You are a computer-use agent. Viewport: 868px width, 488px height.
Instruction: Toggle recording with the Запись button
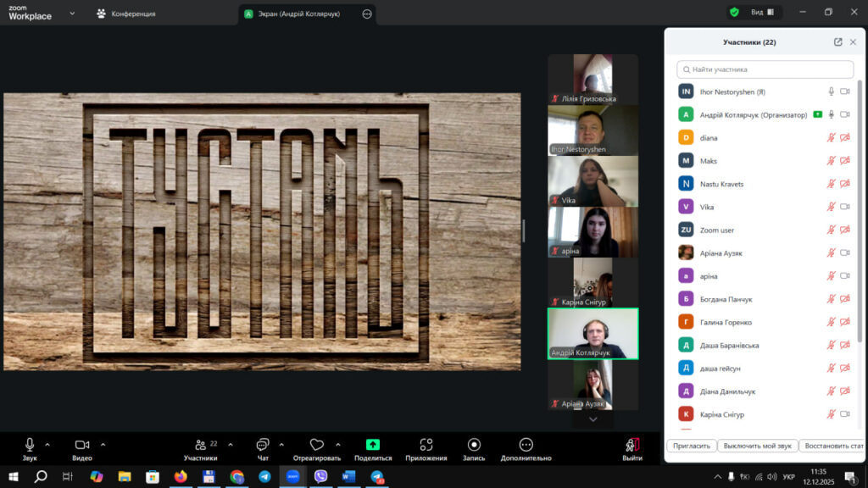[x=474, y=445]
